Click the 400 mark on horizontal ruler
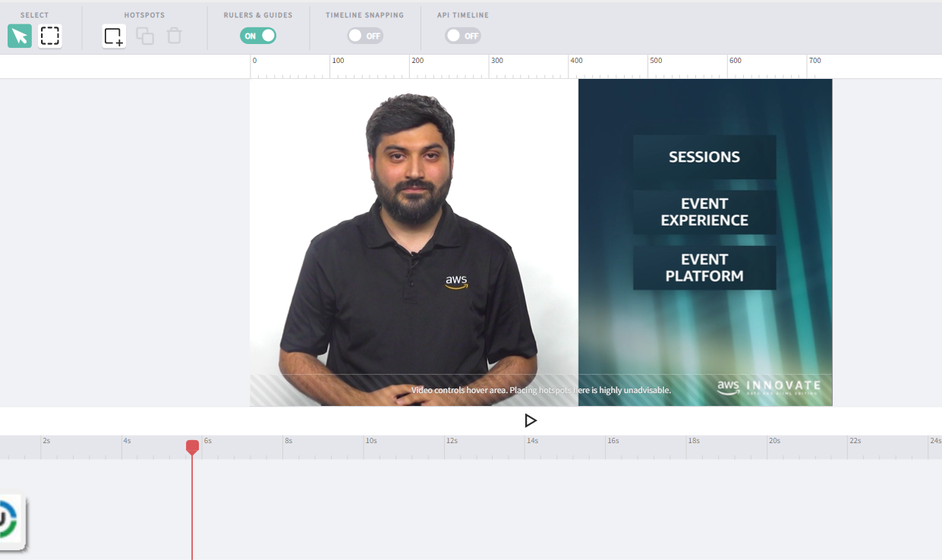942x560 pixels. click(x=577, y=61)
